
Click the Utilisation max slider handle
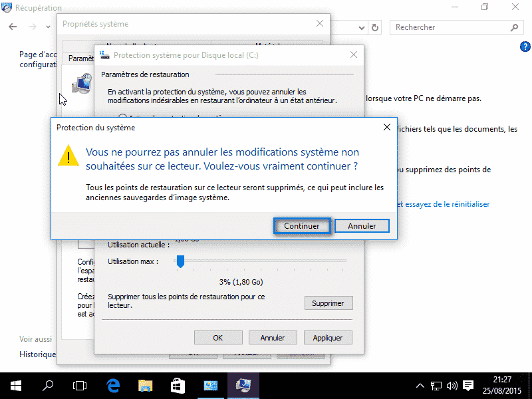(180, 261)
